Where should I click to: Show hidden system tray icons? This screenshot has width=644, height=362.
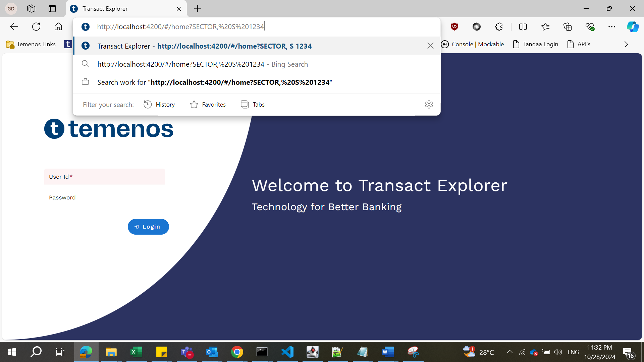click(x=509, y=352)
